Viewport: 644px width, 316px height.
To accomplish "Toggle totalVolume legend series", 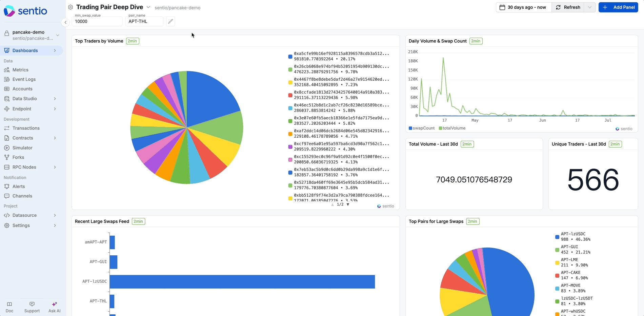I will pyautogui.click(x=452, y=128).
